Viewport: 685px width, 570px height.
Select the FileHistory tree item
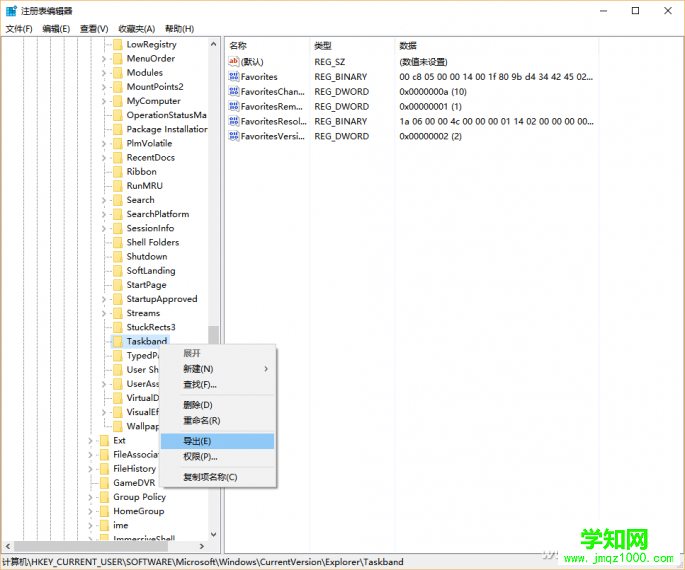(135, 469)
